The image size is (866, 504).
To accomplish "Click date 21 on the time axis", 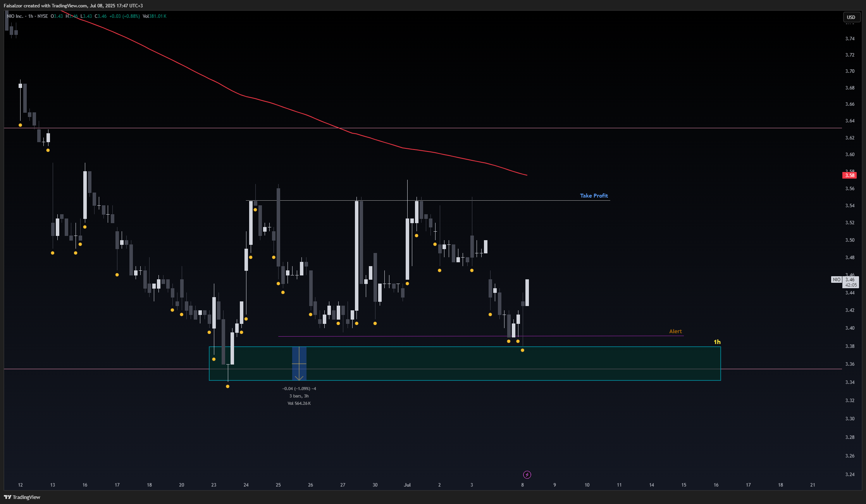I will coord(813,485).
